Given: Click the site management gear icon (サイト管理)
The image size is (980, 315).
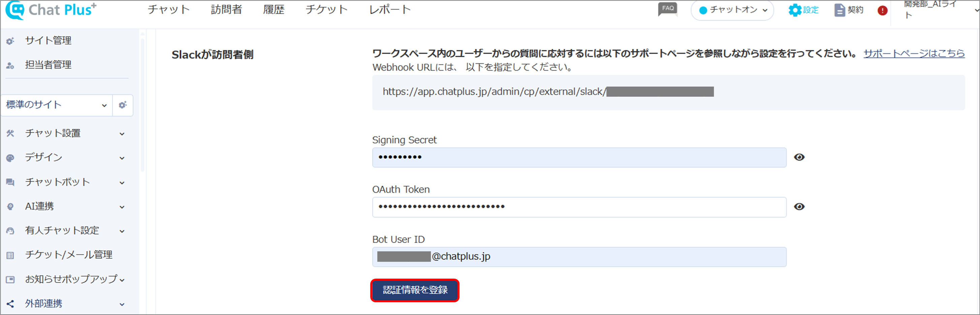Looking at the screenshot, I should click(10, 41).
